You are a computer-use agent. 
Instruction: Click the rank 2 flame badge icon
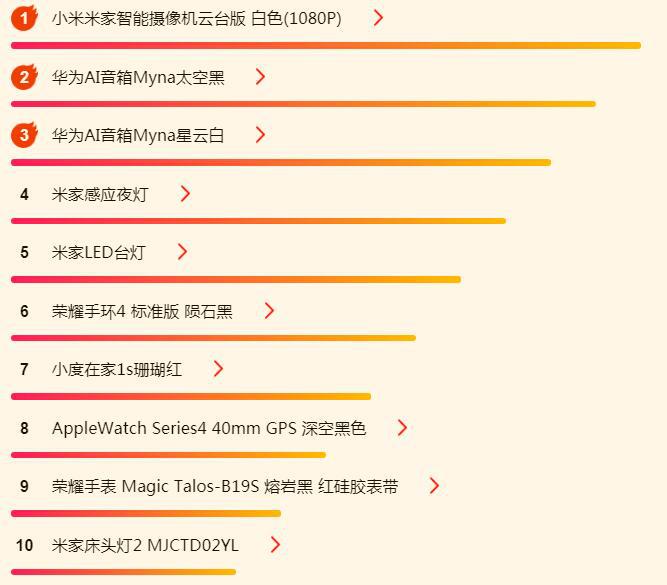pos(24,76)
